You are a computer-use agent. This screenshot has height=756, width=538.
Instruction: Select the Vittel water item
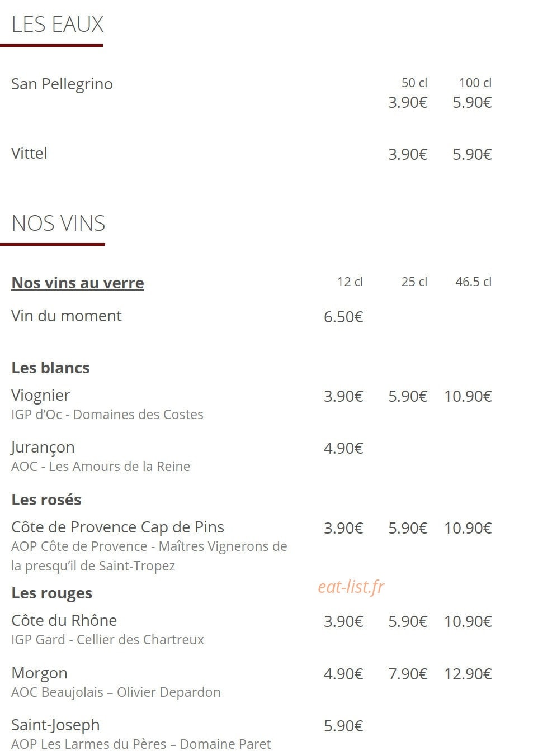[x=29, y=153]
